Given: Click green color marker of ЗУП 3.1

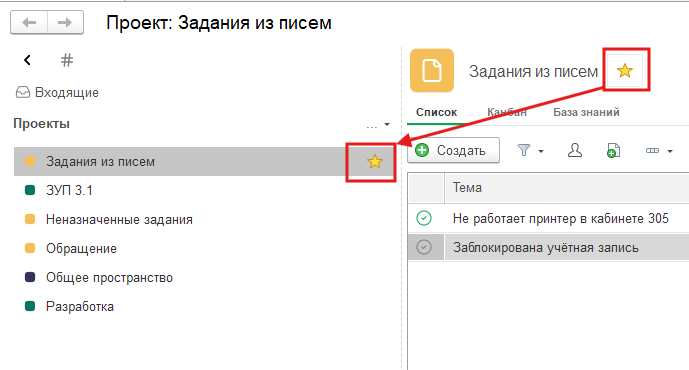Looking at the screenshot, I should (x=30, y=190).
